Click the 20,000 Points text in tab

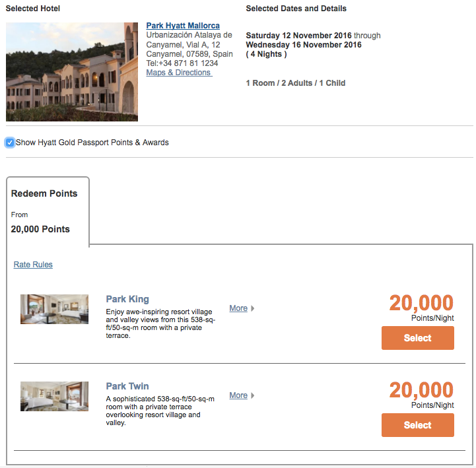point(40,229)
